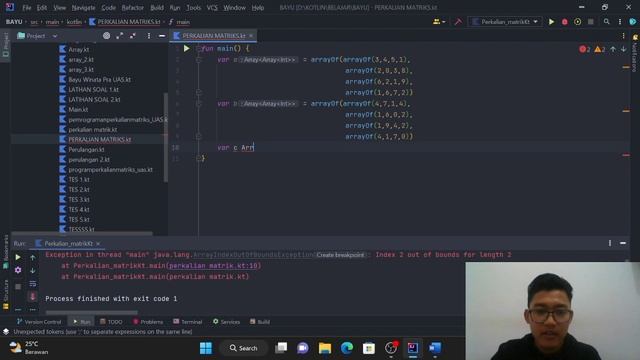The width and height of the screenshot is (640, 360).
Task: Open Search Everywhere magnifier icon
Action: click(x=607, y=22)
